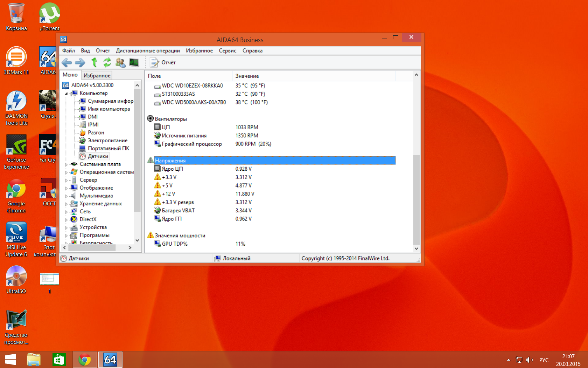The width and height of the screenshot is (588, 368).
Task: Click the Back arrow in AIDA64 toolbar
Action: 66,62
